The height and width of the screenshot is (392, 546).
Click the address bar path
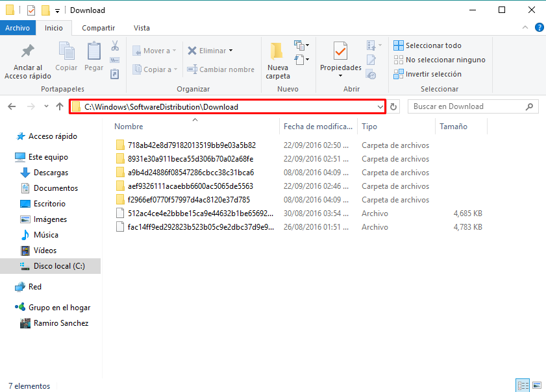coord(161,107)
